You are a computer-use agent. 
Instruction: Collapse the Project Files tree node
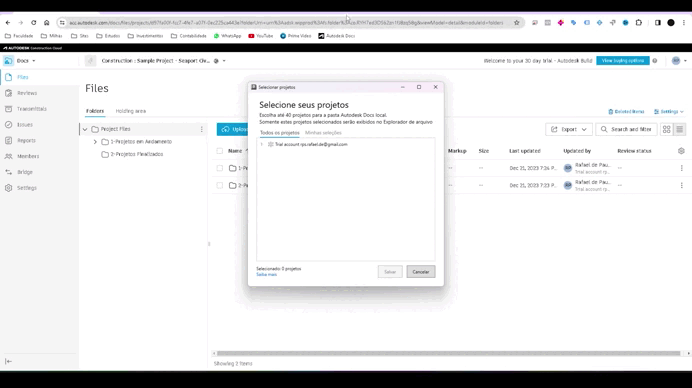pos(85,129)
